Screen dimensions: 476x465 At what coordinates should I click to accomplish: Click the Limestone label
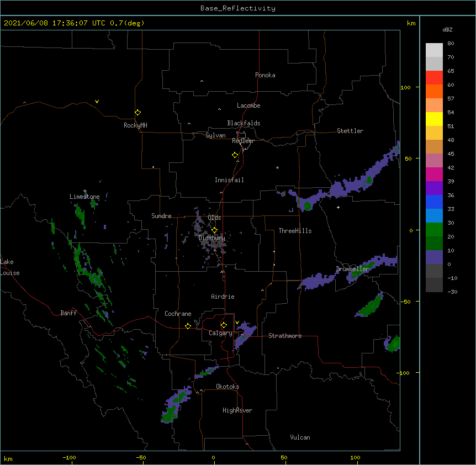[84, 197]
